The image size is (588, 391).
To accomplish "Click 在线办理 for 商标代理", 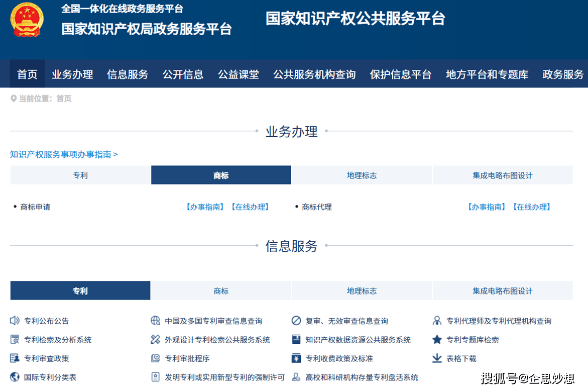I will coord(532,207).
